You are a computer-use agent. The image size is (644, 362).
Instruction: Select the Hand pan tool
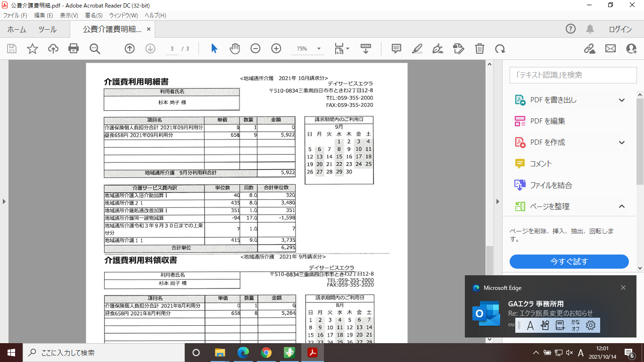pos(235,49)
